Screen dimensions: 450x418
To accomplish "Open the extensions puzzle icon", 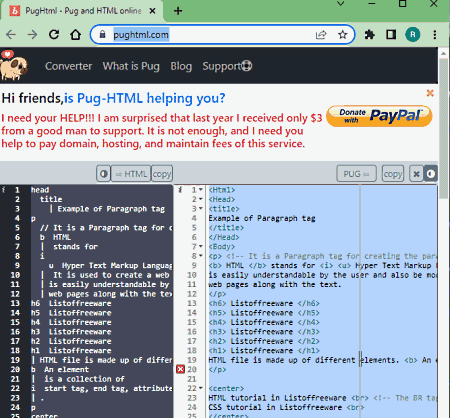I will tap(369, 35).
